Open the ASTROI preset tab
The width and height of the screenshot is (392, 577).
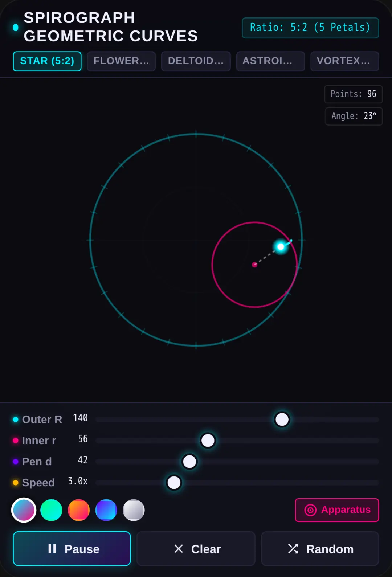[x=270, y=61]
